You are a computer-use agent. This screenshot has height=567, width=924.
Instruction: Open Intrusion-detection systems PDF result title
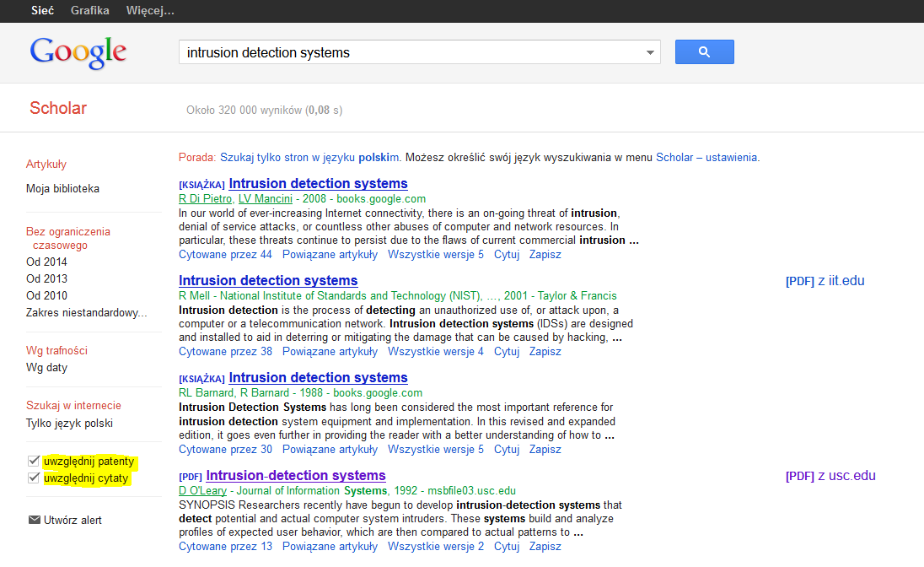[296, 476]
